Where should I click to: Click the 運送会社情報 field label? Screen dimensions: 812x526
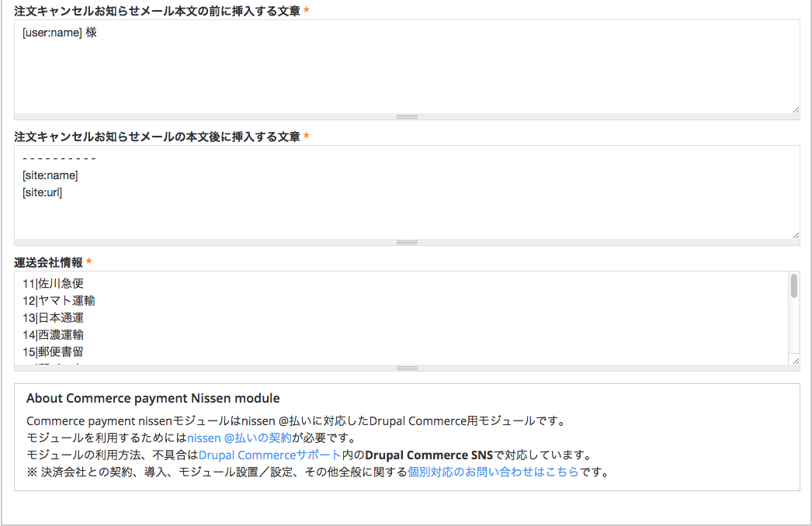click(x=48, y=262)
